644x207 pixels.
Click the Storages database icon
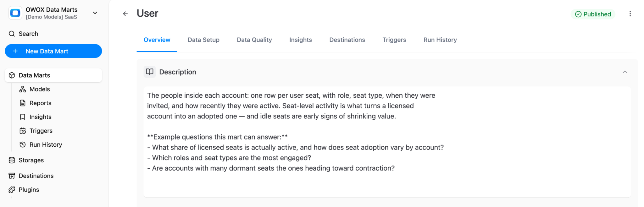(12, 160)
